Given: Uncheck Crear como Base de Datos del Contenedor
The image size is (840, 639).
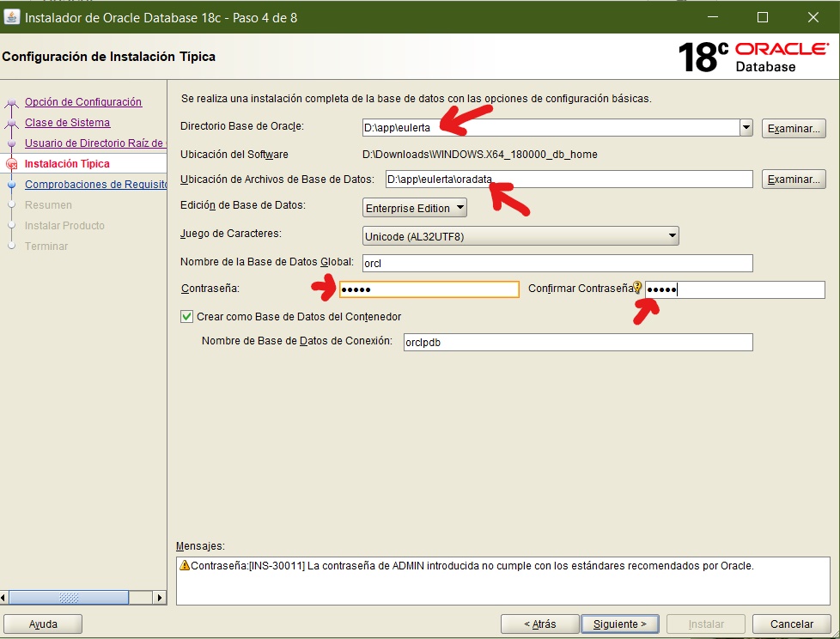Looking at the screenshot, I should point(186,317).
